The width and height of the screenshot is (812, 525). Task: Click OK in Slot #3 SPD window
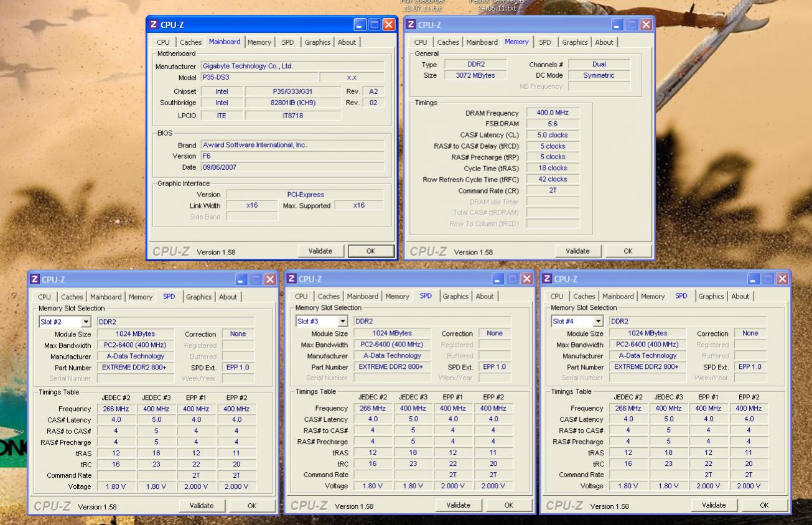pos(508,505)
